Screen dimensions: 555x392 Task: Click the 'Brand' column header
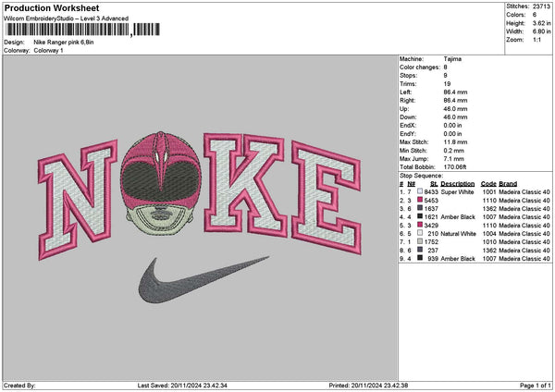click(508, 184)
